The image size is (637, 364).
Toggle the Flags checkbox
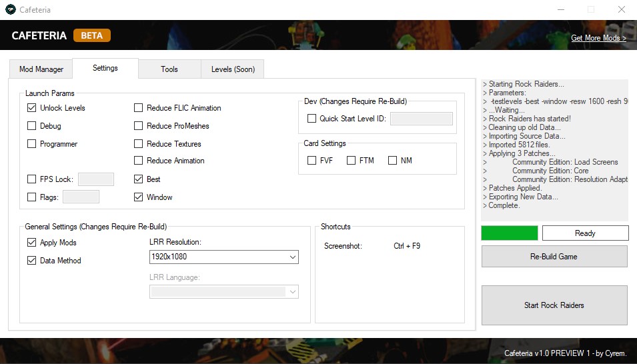(x=32, y=197)
